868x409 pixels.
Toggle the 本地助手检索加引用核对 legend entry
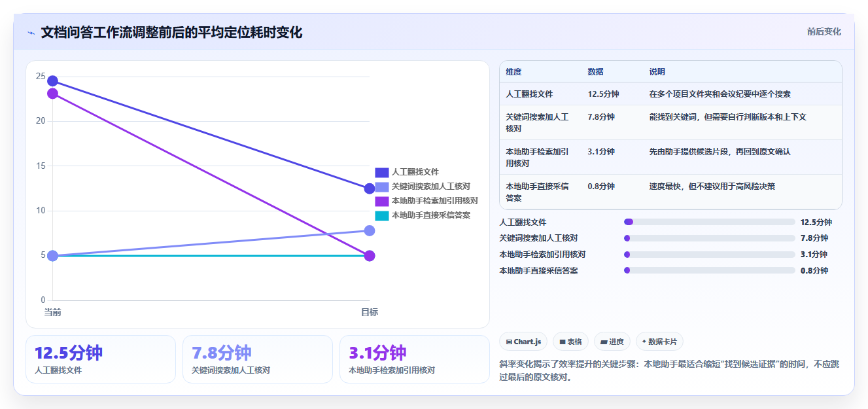coord(426,201)
